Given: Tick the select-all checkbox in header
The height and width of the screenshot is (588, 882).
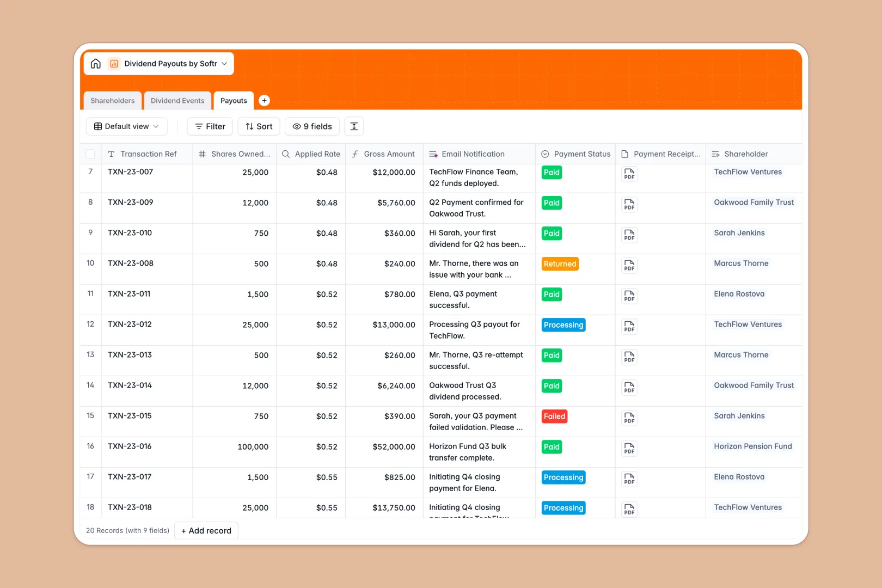Looking at the screenshot, I should (x=90, y=154).
